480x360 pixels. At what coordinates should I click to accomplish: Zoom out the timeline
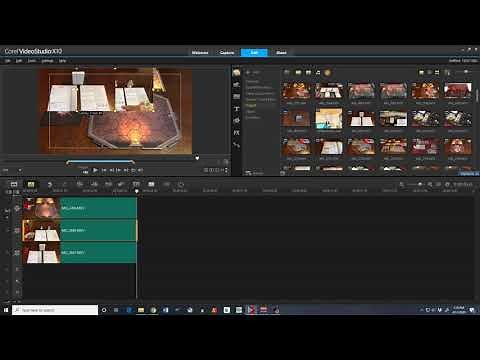pos(402,184)
